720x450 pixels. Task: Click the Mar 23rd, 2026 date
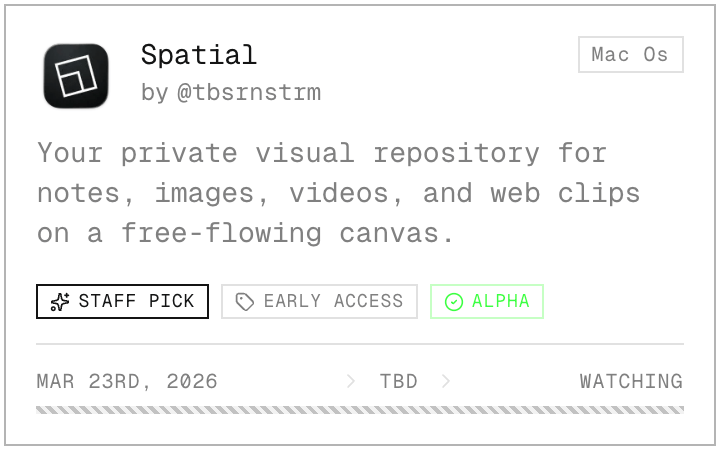tap(127, 381)
